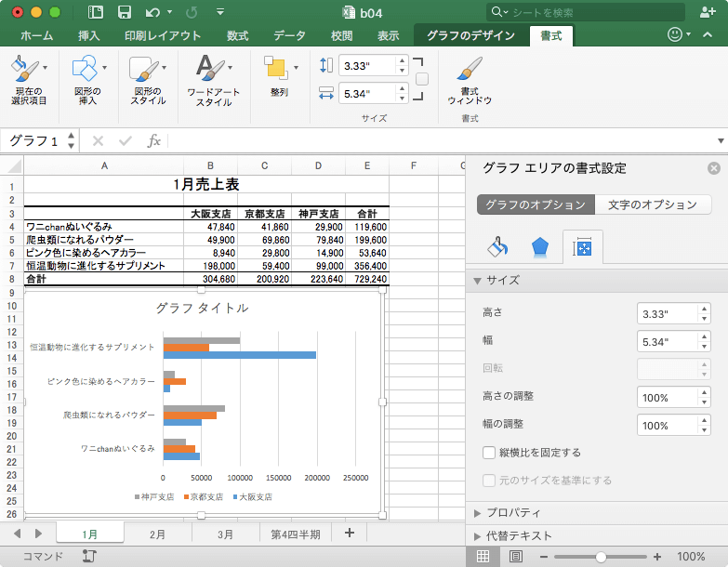Open Name Box dropdown arrows
This screenshot has width=728, height=567.
(71, 140)
